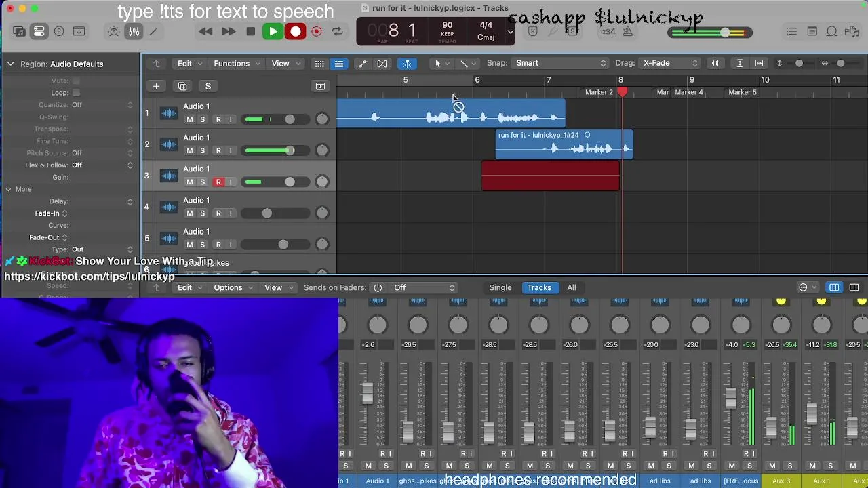
Task: Open the Command-click tool menu
Action: pos(468,63)
